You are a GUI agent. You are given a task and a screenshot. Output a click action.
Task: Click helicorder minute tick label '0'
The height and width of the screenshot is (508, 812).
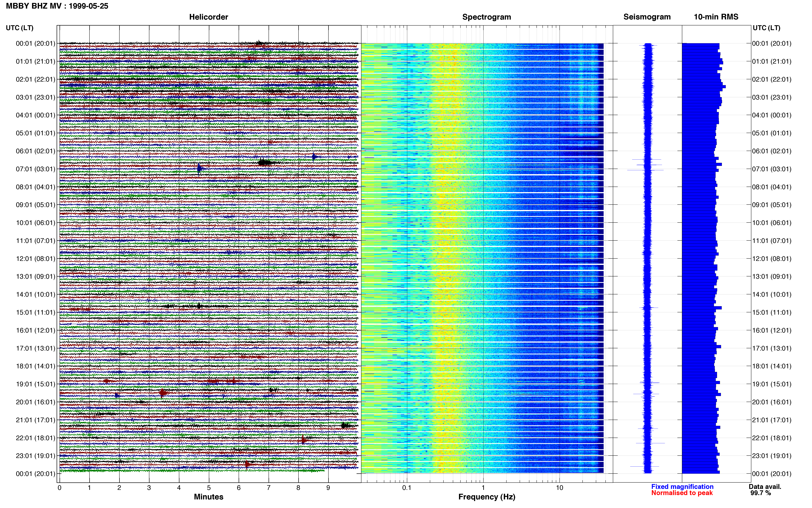(x=59, y=488)
